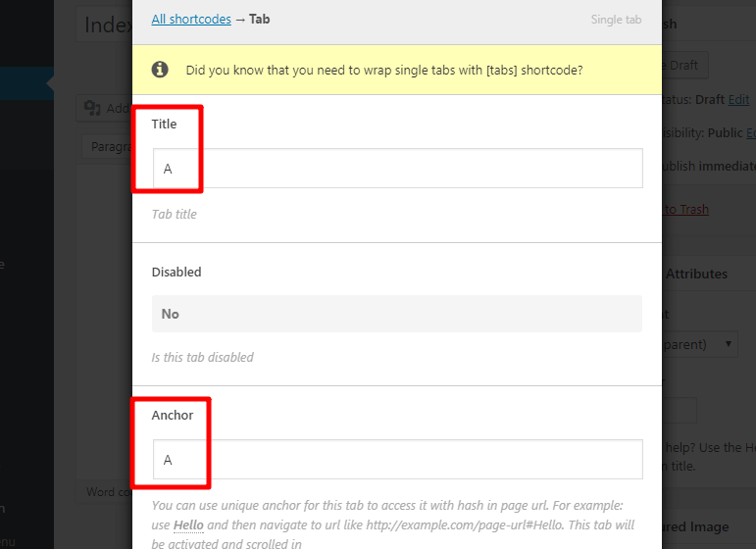This screenshot has height=549, width=756.
Task: Expand the Paragraph format dropdown
Action: [x=106, y=146]
